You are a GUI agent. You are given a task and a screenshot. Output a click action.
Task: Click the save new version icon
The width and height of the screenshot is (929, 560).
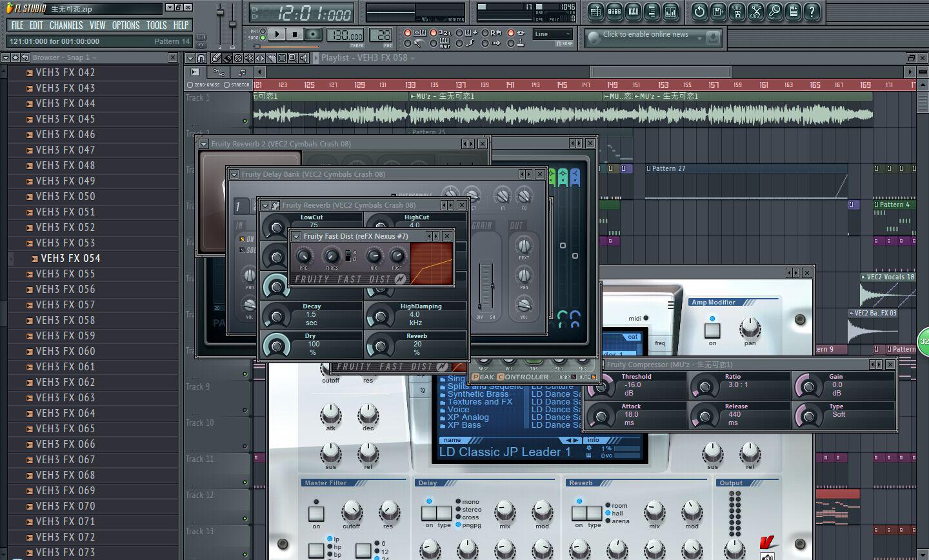[718, 11]
